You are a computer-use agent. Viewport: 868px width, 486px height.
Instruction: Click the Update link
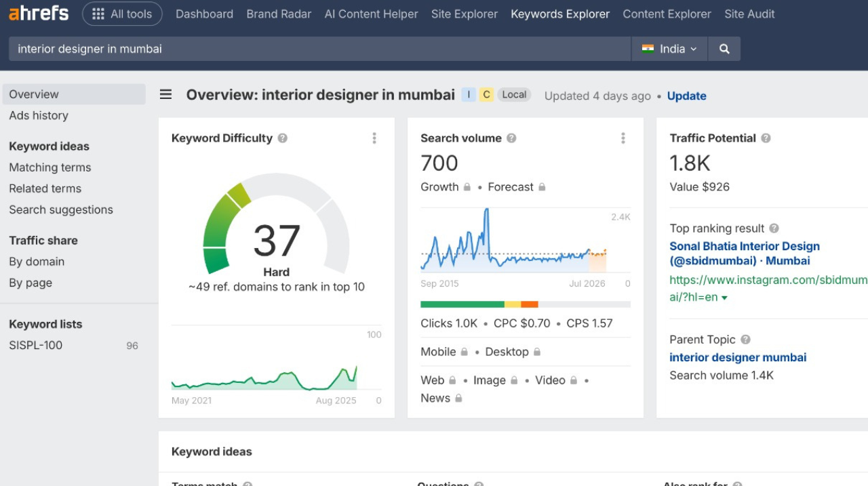686,96
